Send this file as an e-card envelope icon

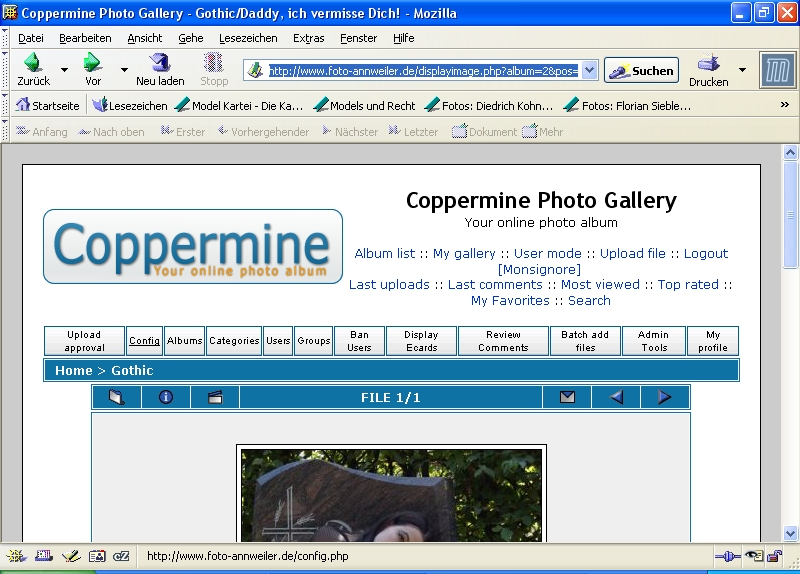[567, 398]
